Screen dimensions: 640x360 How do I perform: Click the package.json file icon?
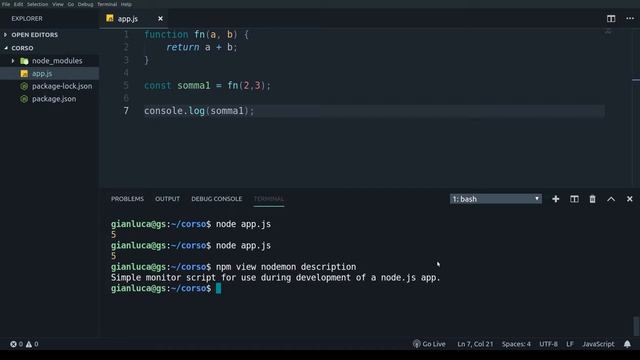tap(24, 99)
